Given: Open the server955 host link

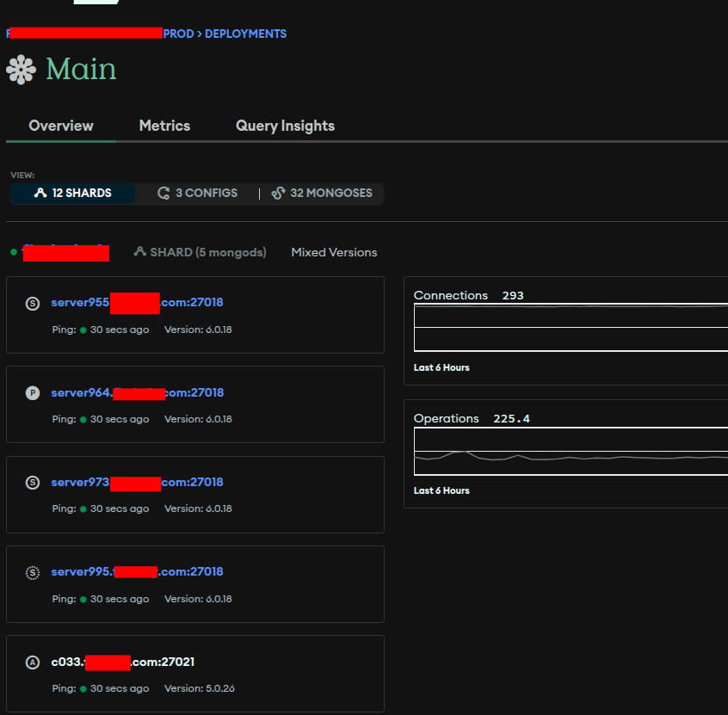Looking at the screenshot, I should [137, 302].
